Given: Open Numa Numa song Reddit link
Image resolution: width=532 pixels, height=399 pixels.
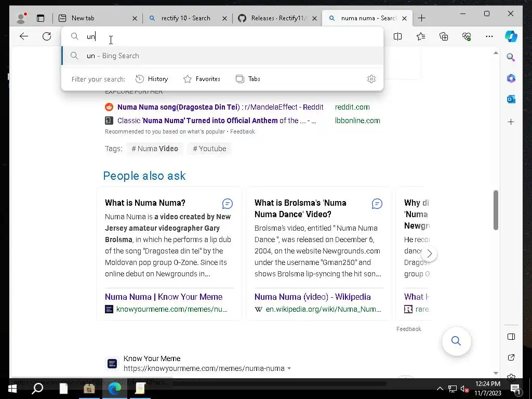Looking at the screenshot, I should coord(220,107).
